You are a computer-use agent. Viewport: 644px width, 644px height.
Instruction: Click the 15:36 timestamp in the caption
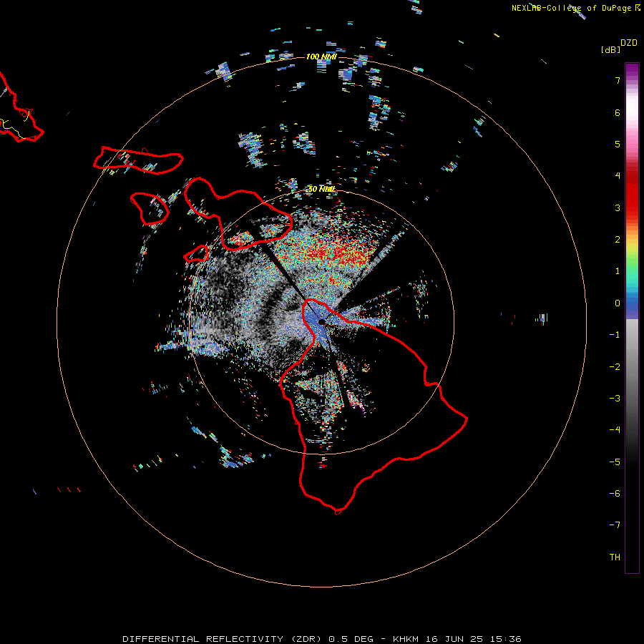pos(507,639)
